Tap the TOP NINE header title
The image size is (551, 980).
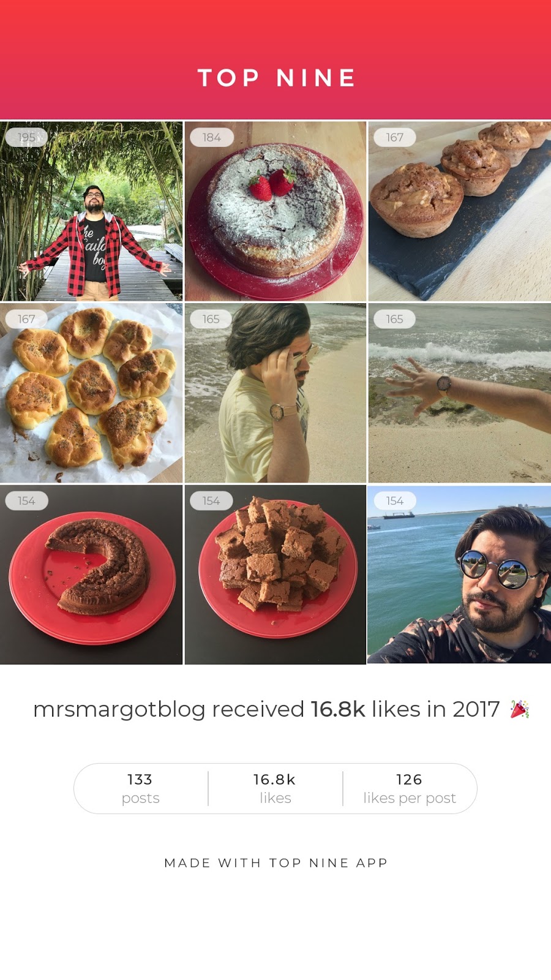(x=276, y=78)
